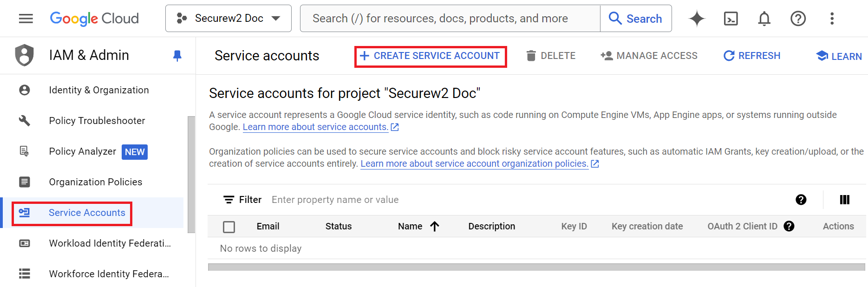The height and width of the screenshot is (287, 868).
Task: Click the Gemini AI sparkle icon
Action: [x=697, y=19]
